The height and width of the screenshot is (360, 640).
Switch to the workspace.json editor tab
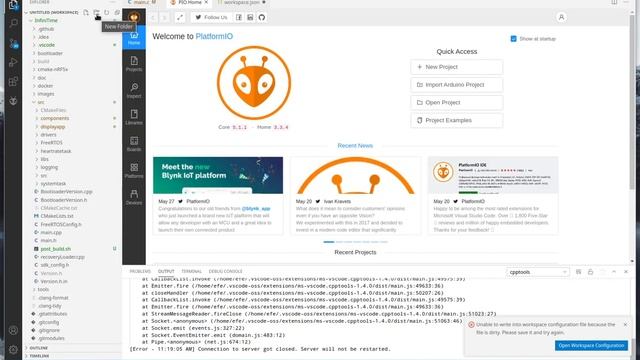[241, 2]
